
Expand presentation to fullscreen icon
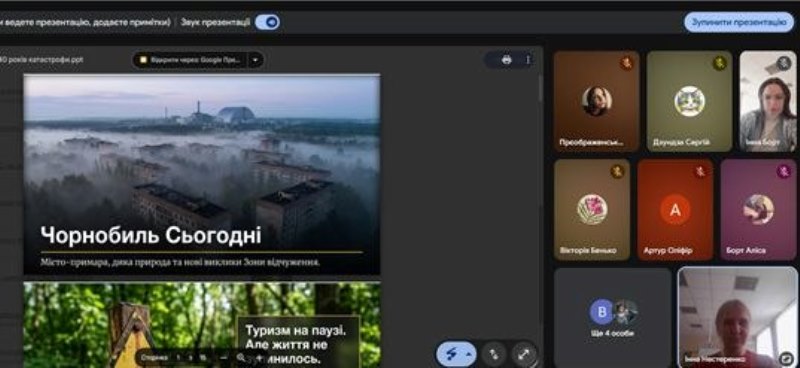tap(523, 354)
